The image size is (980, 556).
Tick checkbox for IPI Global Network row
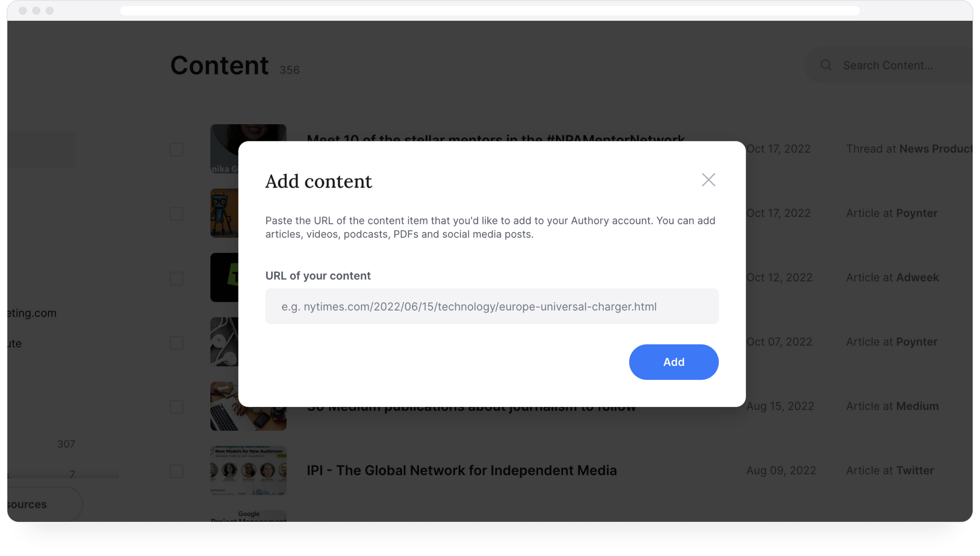tap(177, 471)
